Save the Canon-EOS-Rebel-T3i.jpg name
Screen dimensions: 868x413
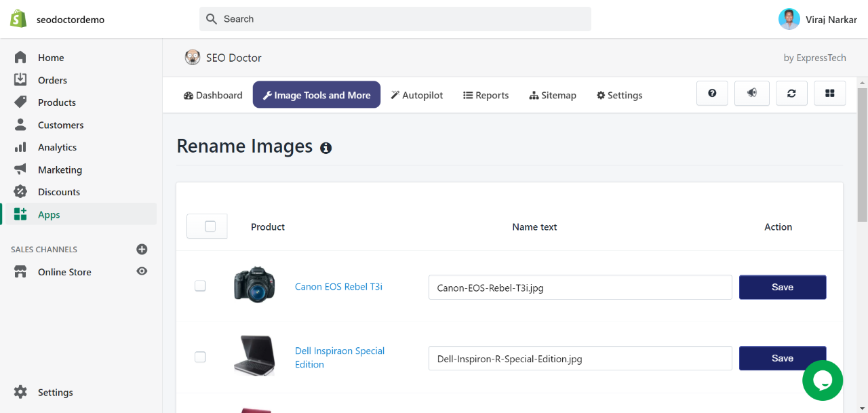[x=783, y=287]
